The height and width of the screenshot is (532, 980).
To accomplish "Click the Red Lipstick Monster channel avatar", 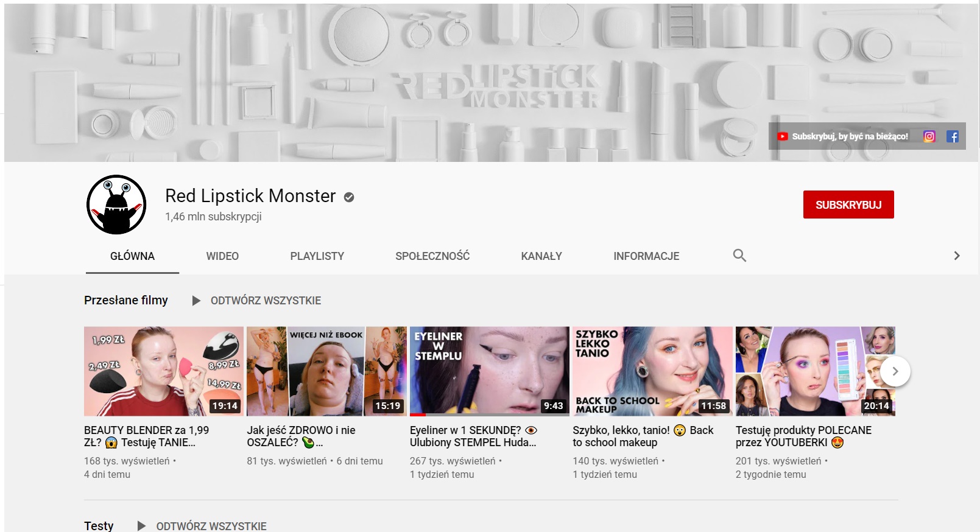I will pos(116,205).
